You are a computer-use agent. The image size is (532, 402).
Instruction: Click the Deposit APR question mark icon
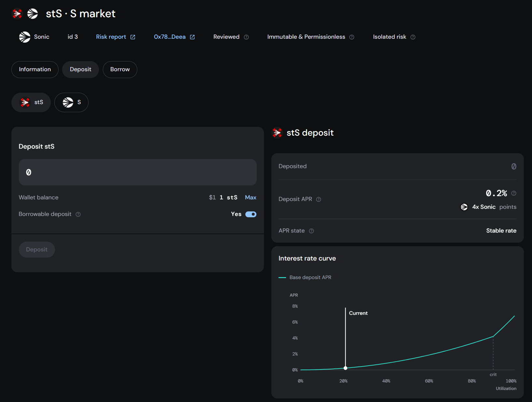pos(319,199)
